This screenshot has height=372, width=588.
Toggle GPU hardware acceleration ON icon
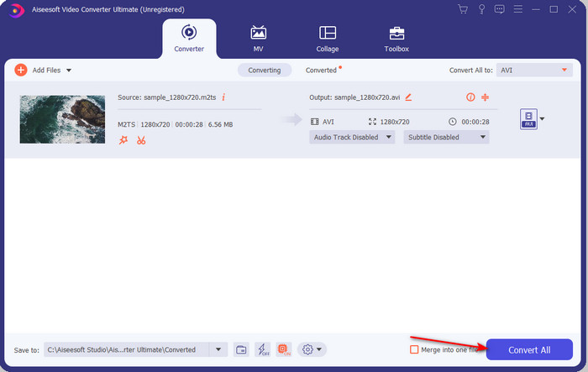pos(284,350)
